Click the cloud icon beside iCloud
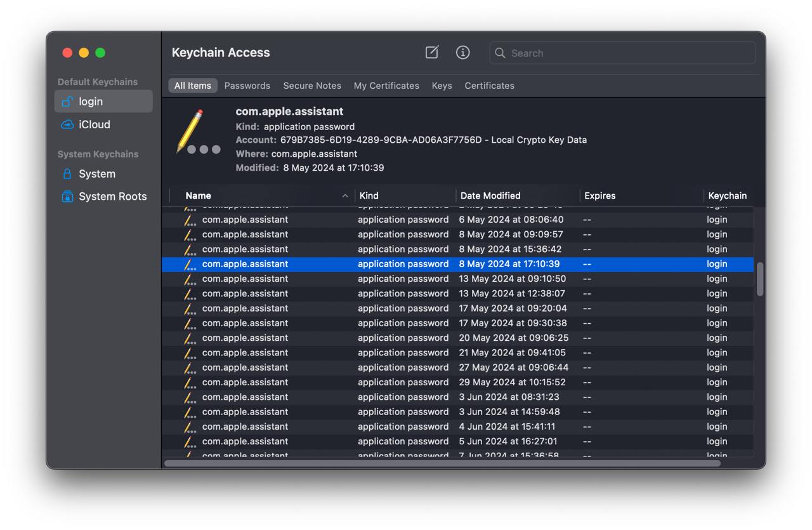The image size is (812, 530). tap(67, 124)
